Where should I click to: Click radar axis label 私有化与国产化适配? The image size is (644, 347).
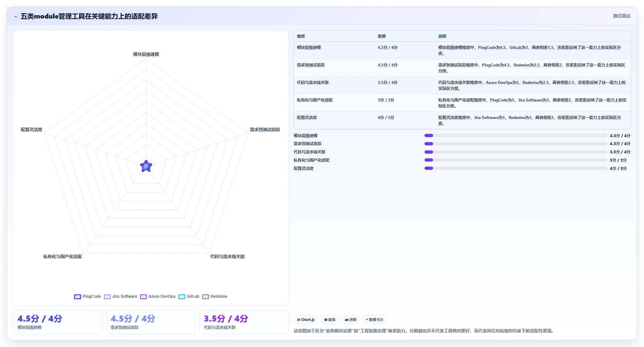click(x=62, y=256)
